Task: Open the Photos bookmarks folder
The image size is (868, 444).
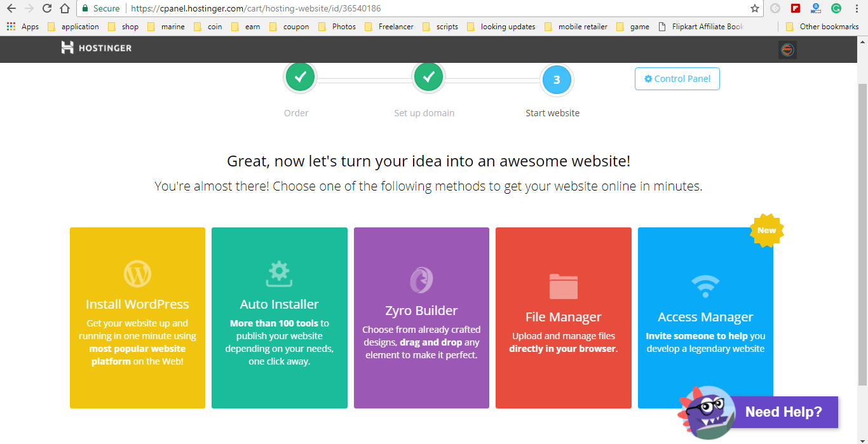Action: click(337, 27)
